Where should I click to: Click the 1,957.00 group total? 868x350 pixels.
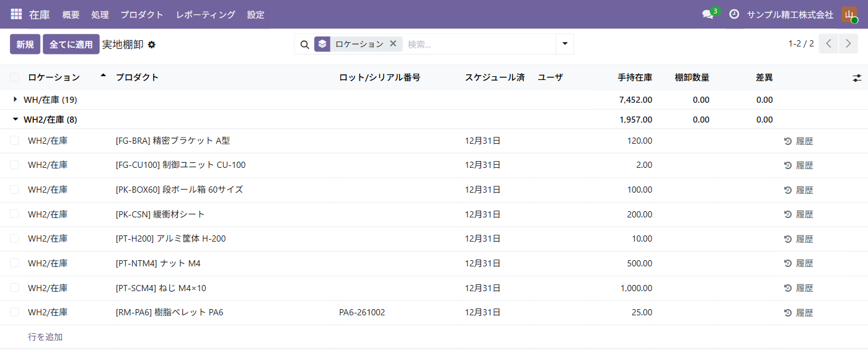tap(635, 120)
